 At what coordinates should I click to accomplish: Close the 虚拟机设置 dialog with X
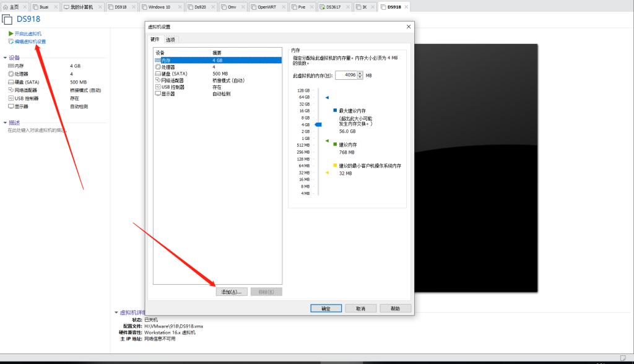(409, 27)
